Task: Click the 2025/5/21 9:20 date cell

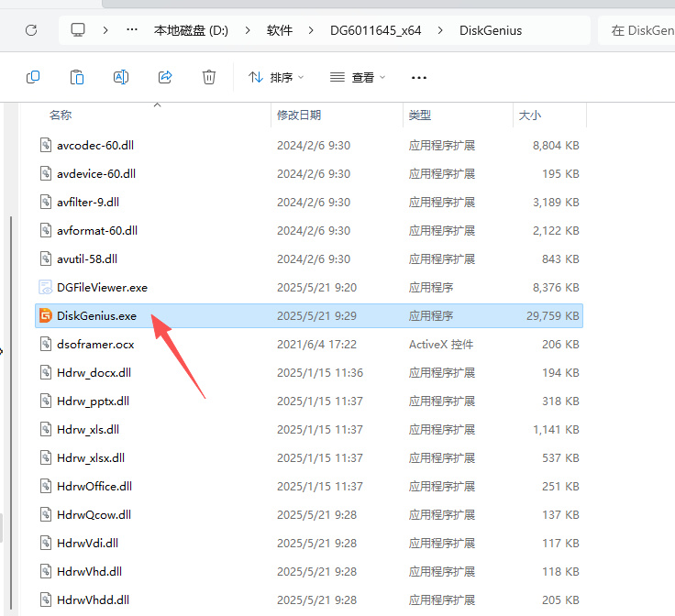Action: point(316,287)
